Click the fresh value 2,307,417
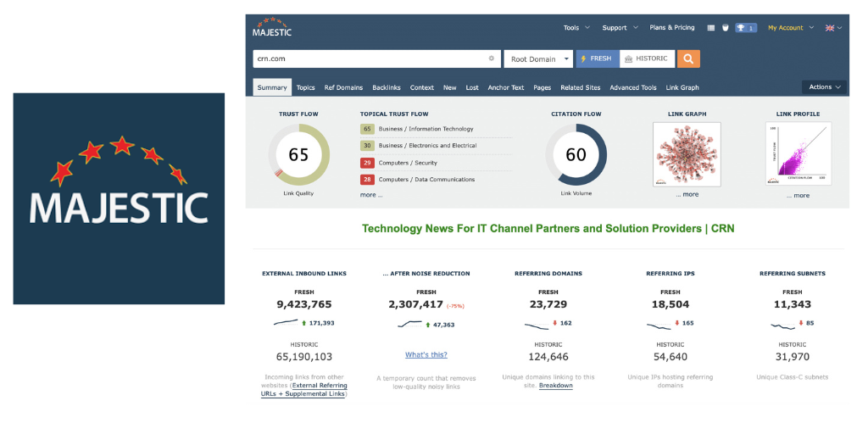This screenshot has width=868, height=434. pos(415,304)
